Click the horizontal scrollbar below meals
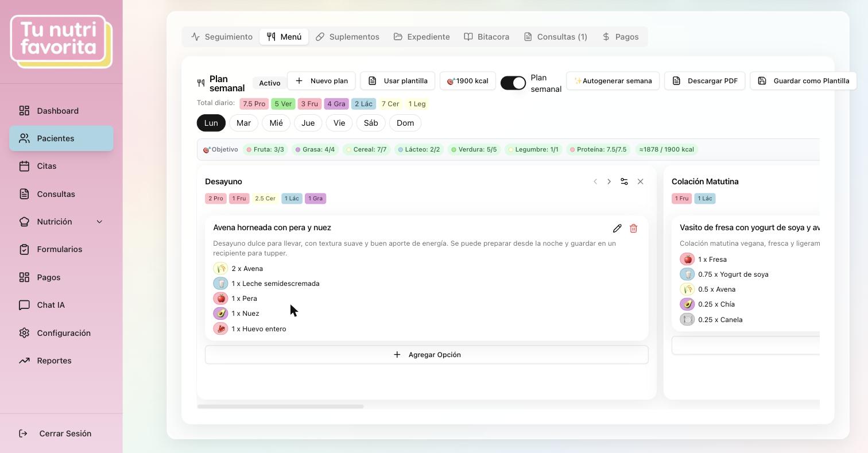The height and width of the screenshot is (453, 868). point(280,406)
